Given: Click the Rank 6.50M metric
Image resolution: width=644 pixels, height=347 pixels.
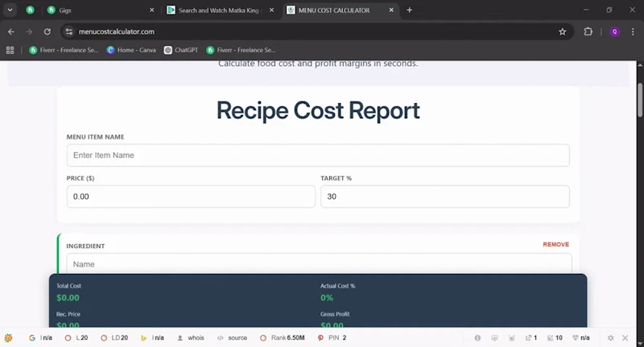Looking at the screenshot, I should click(x=283, y=337).
